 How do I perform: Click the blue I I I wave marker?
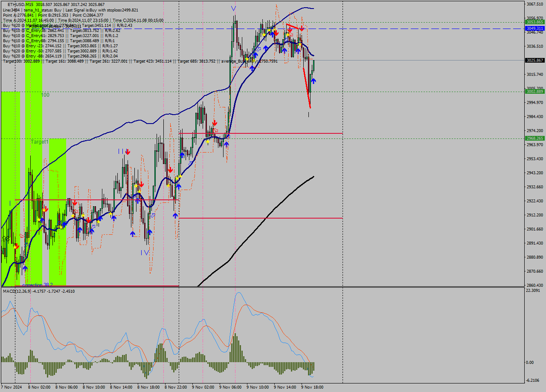[x=123, y=151]
